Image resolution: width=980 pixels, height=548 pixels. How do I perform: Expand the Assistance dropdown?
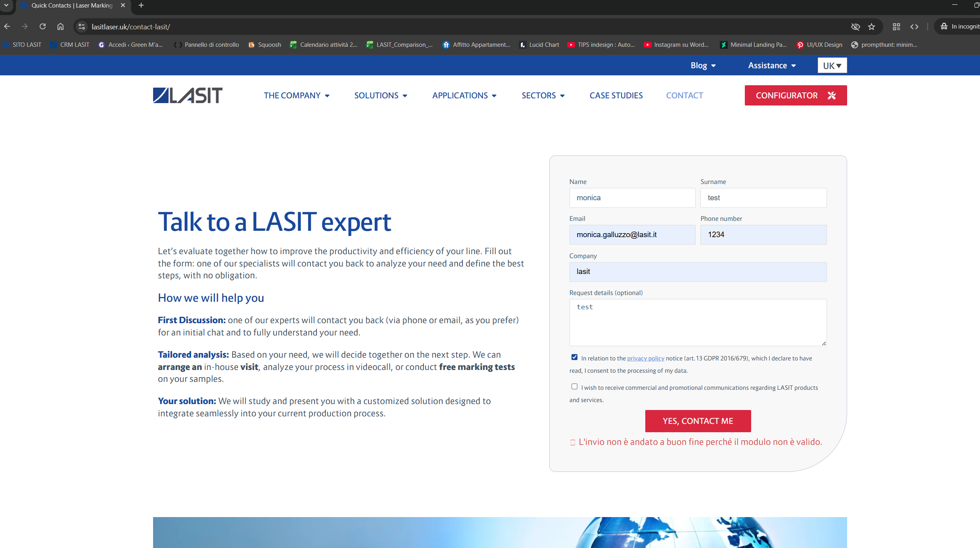click(772, 65)
